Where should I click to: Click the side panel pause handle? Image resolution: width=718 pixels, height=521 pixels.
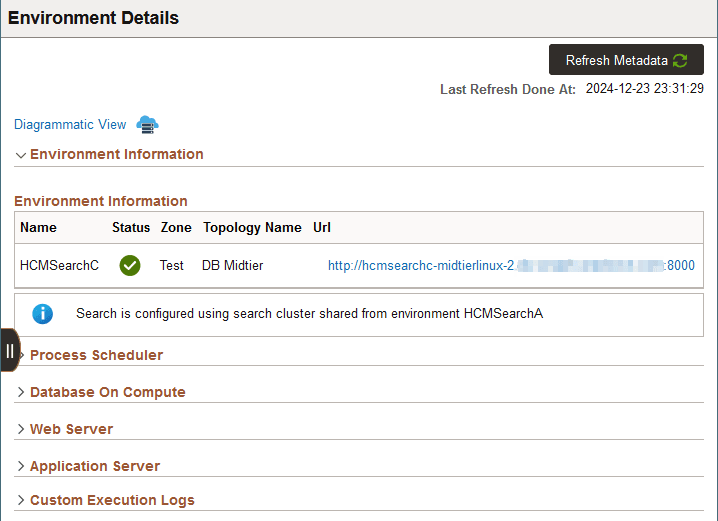pyautogui.click(x=10, y=350)
